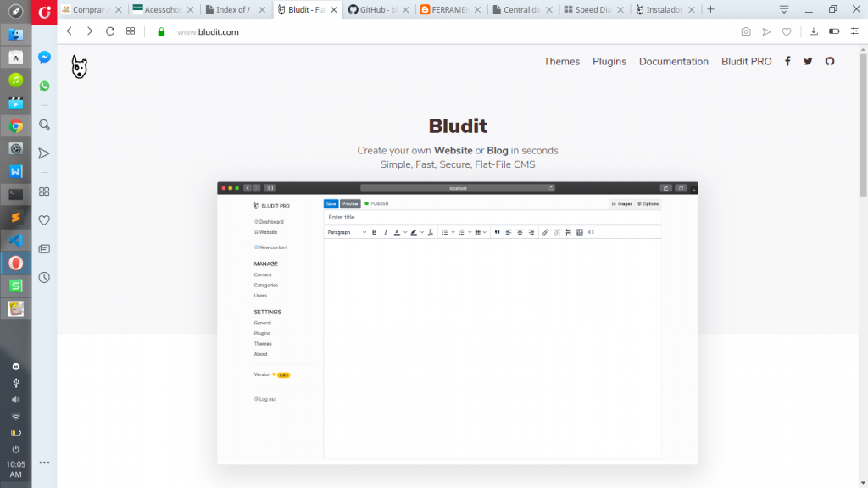The image size is (868, 488).
Task: Close the Bludit tab
Action: [334, 10]
